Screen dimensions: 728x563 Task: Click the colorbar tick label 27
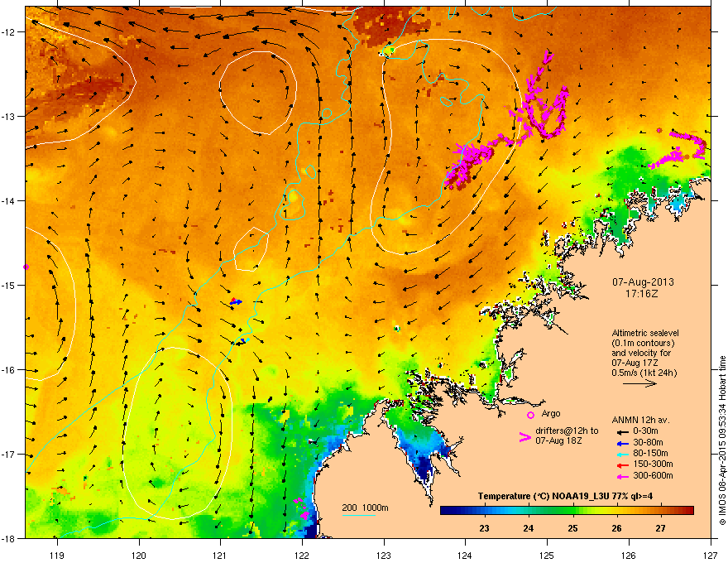pos(660,528)
